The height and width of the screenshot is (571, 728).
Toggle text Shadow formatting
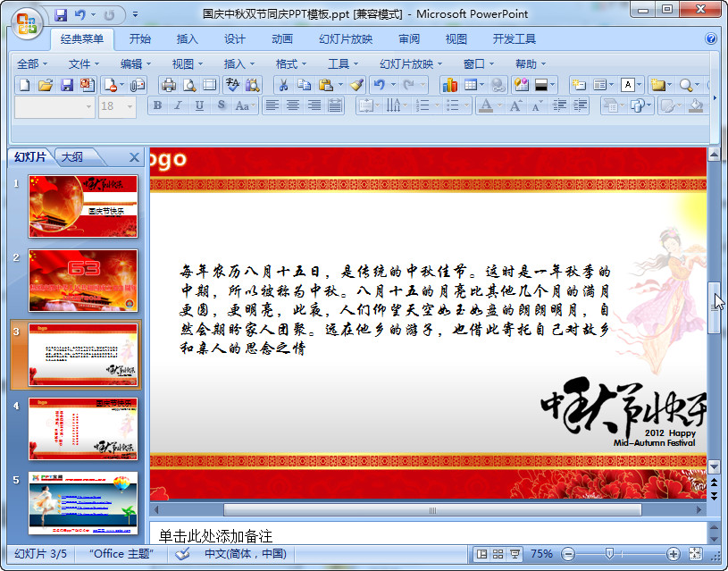pos(221,106)
